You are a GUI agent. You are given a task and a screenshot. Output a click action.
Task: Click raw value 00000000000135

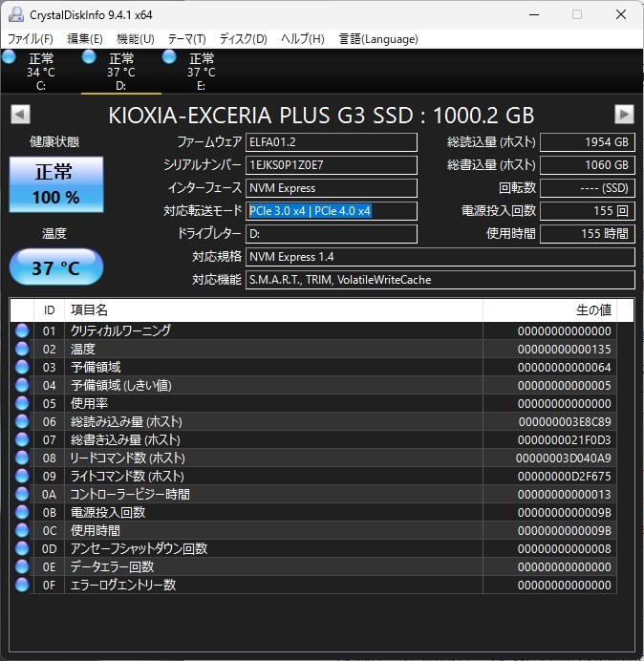pos(565,349)
